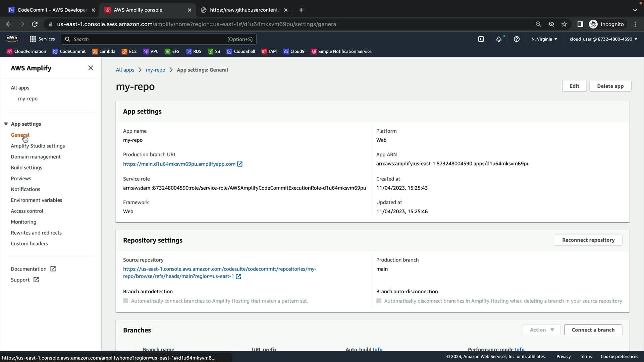The width and height of the screenshot is (644, 362).
Task: Open external link icon beside production URL
Action: click(x=240, y=164)
